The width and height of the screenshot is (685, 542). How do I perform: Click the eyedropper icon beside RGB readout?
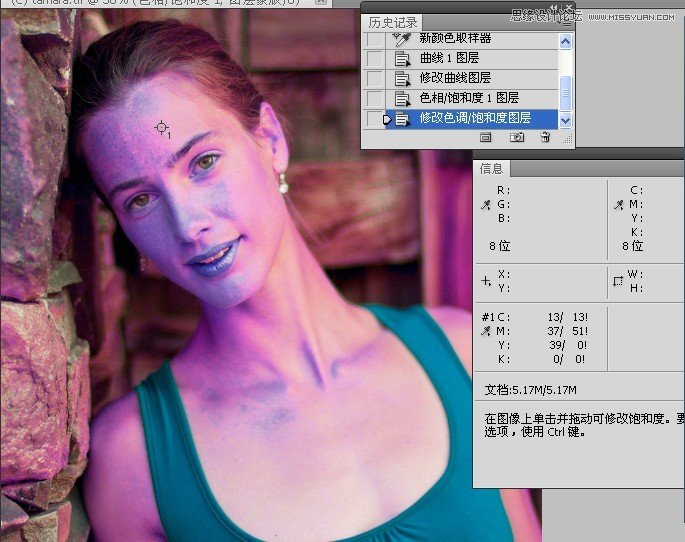click(485, 204)
